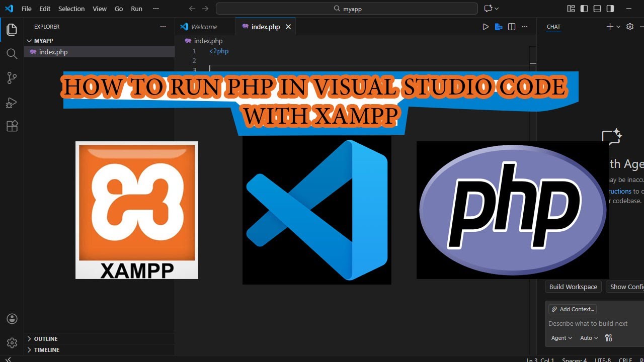
Task: Click the VS Code logo in title bar
Action: 9,9
